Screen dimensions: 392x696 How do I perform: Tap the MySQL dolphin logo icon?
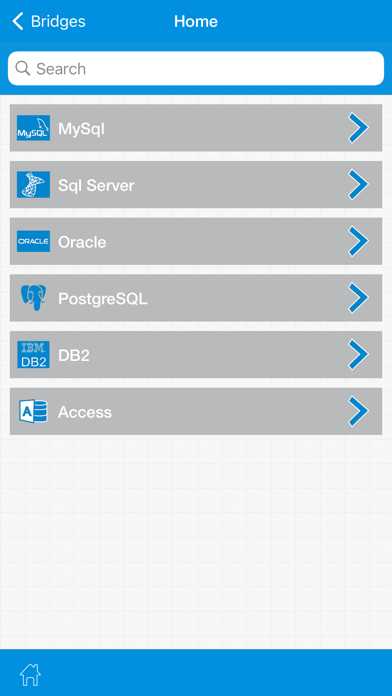(x=33, y=128)
